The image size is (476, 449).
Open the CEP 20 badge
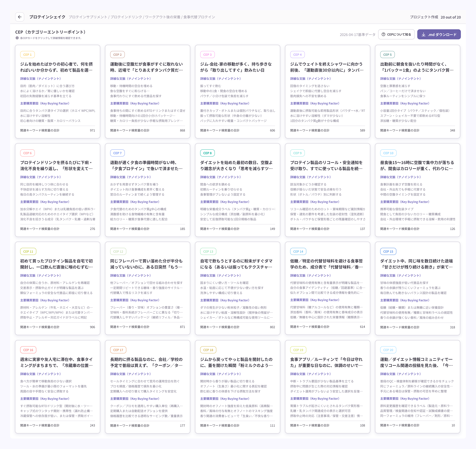pos(388,350)
